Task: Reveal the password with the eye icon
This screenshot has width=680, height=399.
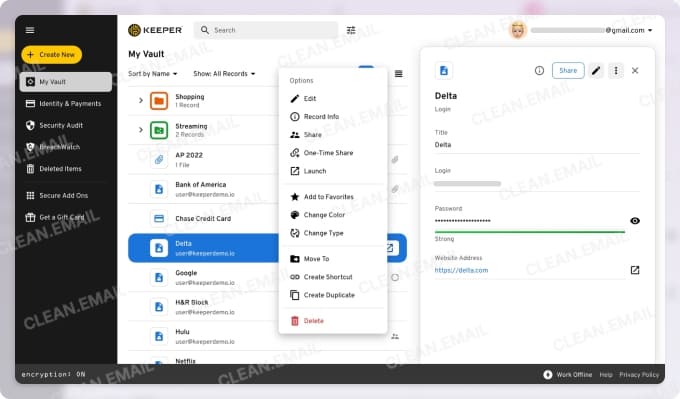Action: point(635,221)
